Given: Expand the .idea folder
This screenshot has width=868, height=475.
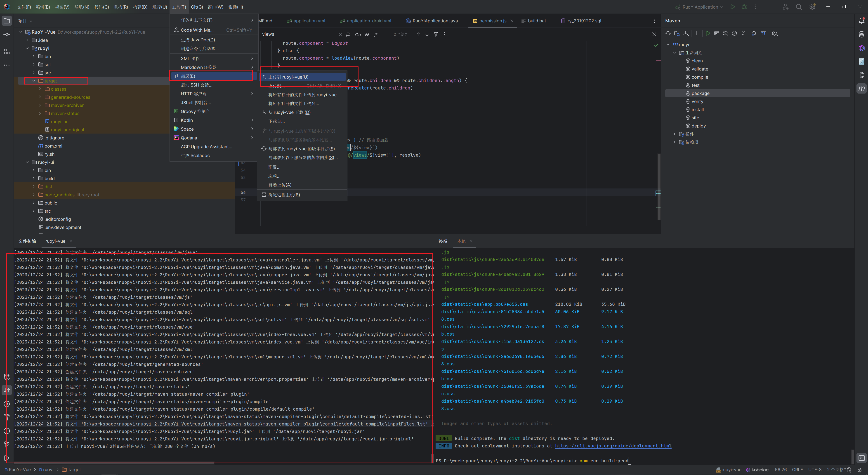Looking at the screenshot, I should [27, 40].
